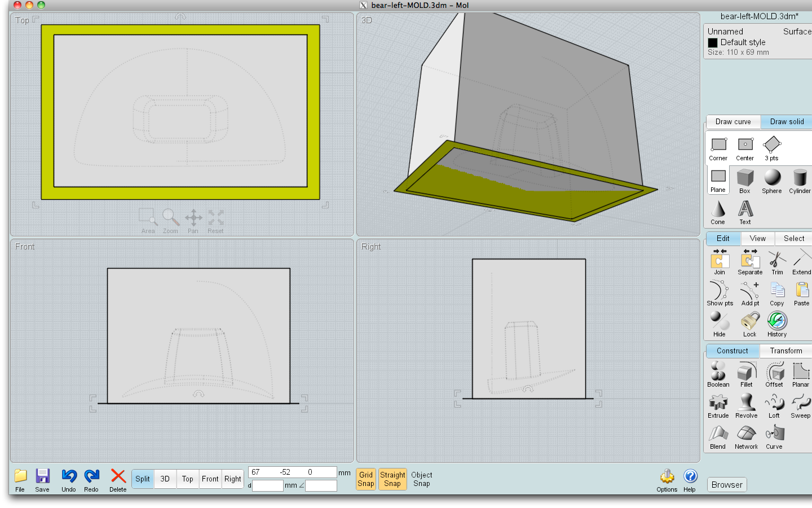Switch to the Select tab

[794, 239]
